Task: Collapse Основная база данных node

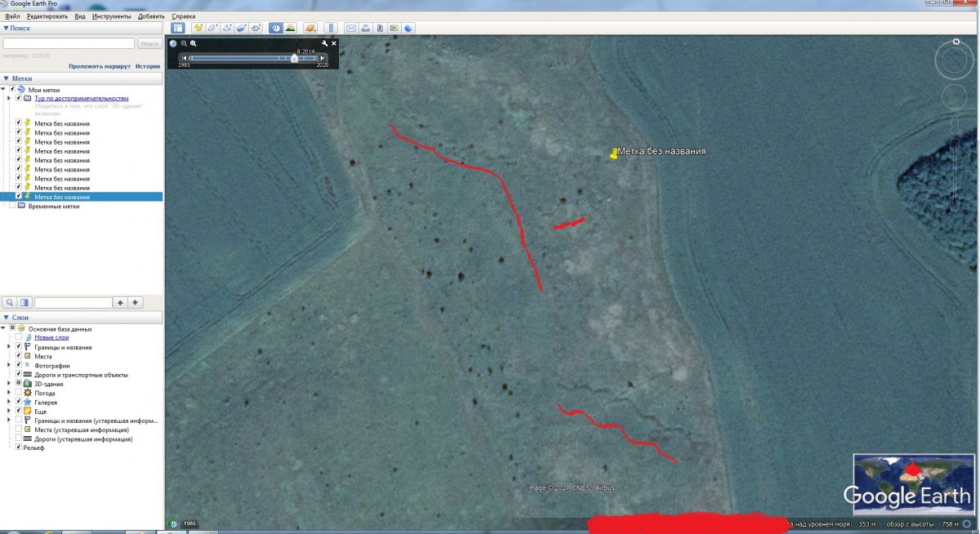Action: 3,328
